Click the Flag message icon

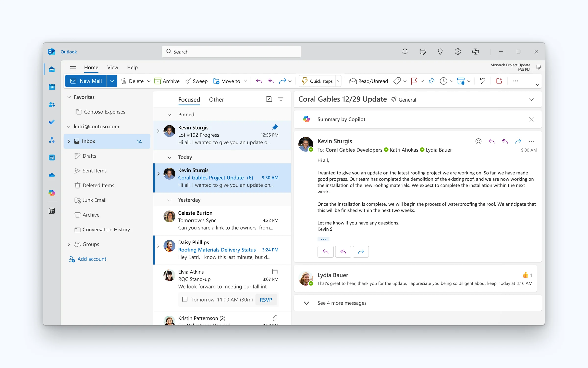[x=414, y=81]
